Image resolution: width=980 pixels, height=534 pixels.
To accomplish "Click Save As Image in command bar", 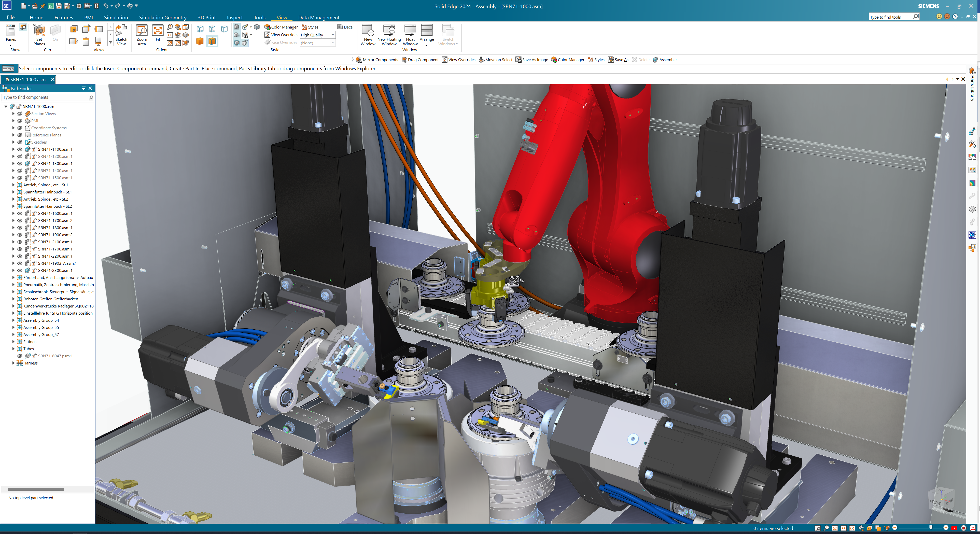I will click(531, 60).
